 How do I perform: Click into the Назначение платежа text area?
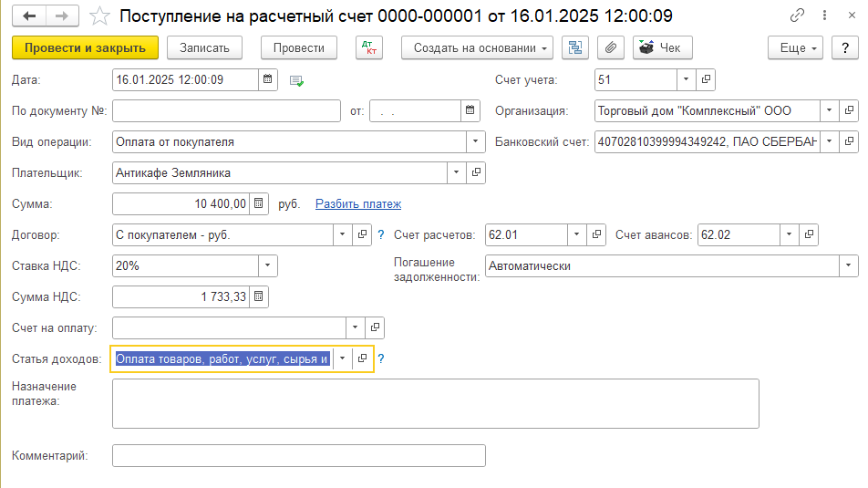click(436, 404)
